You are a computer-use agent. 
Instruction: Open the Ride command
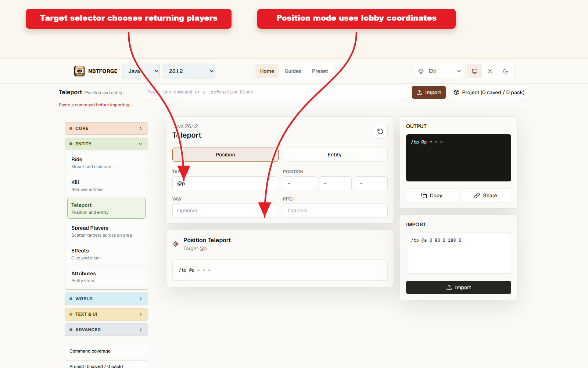[x=106, y=163]
